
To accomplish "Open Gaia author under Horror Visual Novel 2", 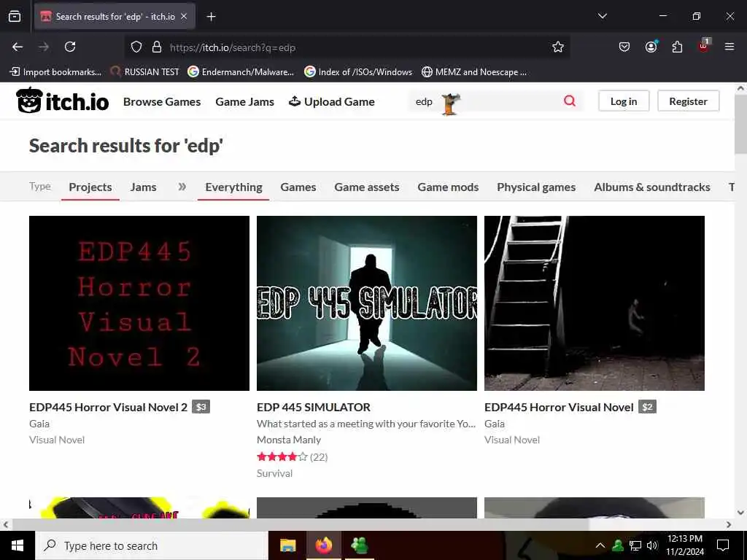I will (x=39, y=424).
